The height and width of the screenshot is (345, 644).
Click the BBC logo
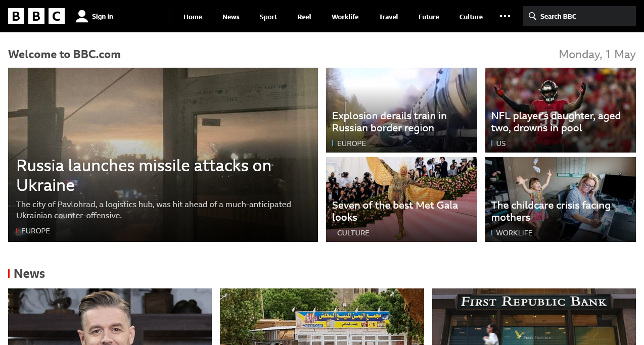click(x=36, y=16)
